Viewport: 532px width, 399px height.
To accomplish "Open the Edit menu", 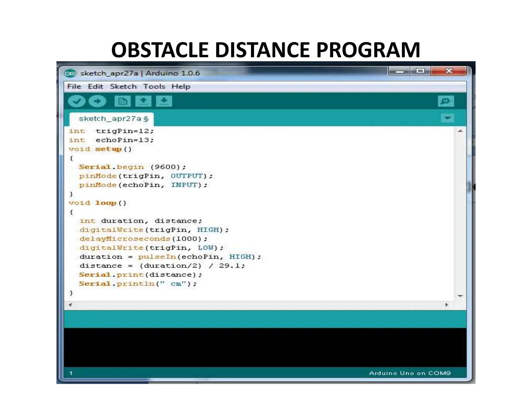I will (95, 87).
